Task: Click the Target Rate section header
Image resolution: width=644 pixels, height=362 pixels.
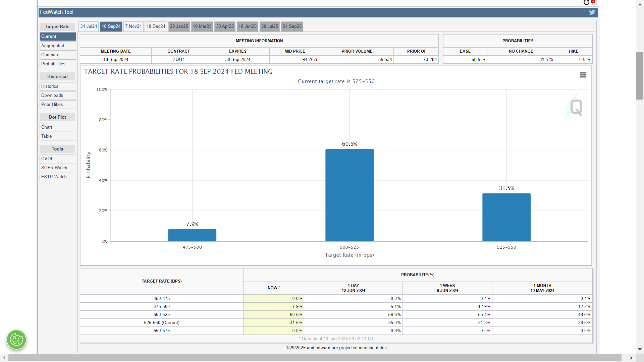Action: (x=57, y=26)
